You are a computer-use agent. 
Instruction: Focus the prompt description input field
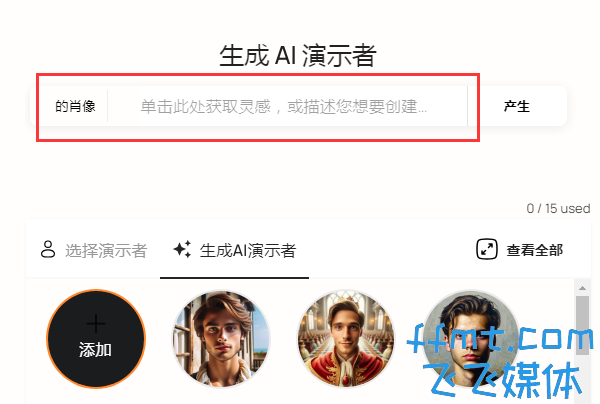287,106
